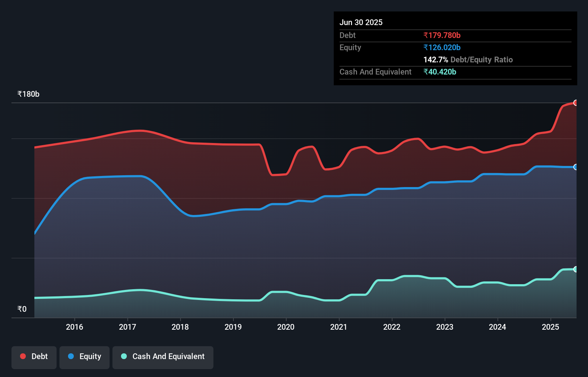The height and width of the screenshot is (377, 588).
Task: Select the 2025 label on the timeline
Action: (x=550, y=327)
